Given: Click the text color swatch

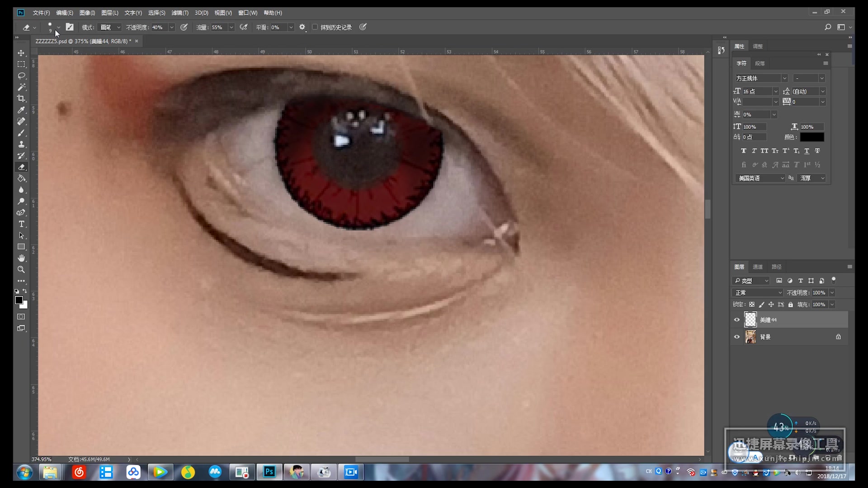Looking at the screenshot, I should (x=812, y=137).
